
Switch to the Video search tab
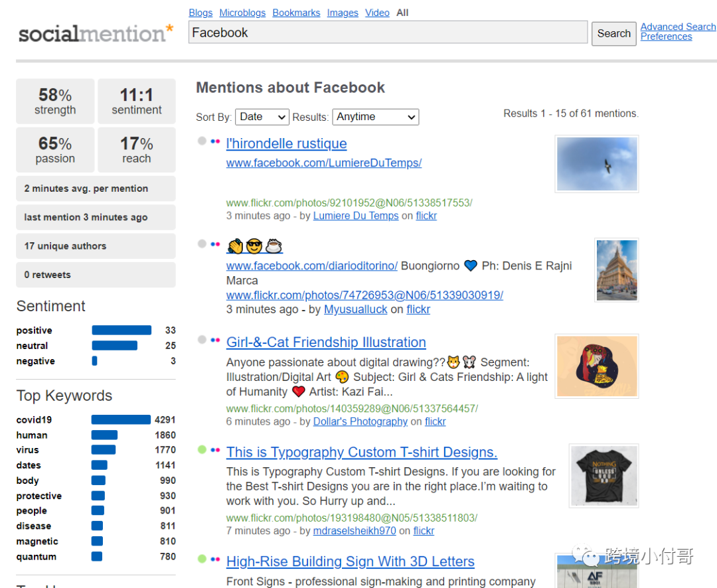tap(377, 13)
